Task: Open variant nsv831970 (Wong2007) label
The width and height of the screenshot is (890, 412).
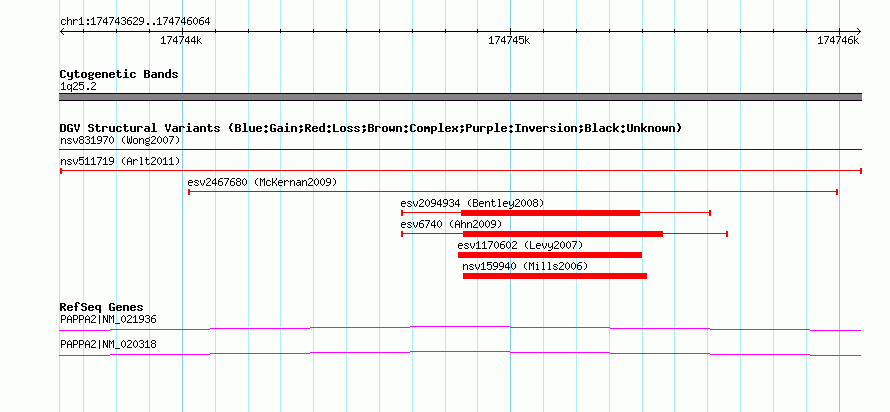Action: [x=120, y=140]
